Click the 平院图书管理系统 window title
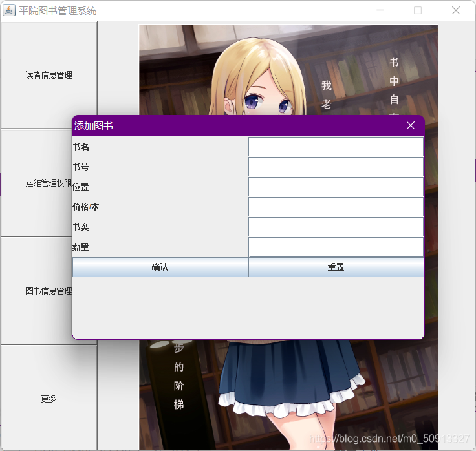The image size is (476, 451). click(58, 11)
